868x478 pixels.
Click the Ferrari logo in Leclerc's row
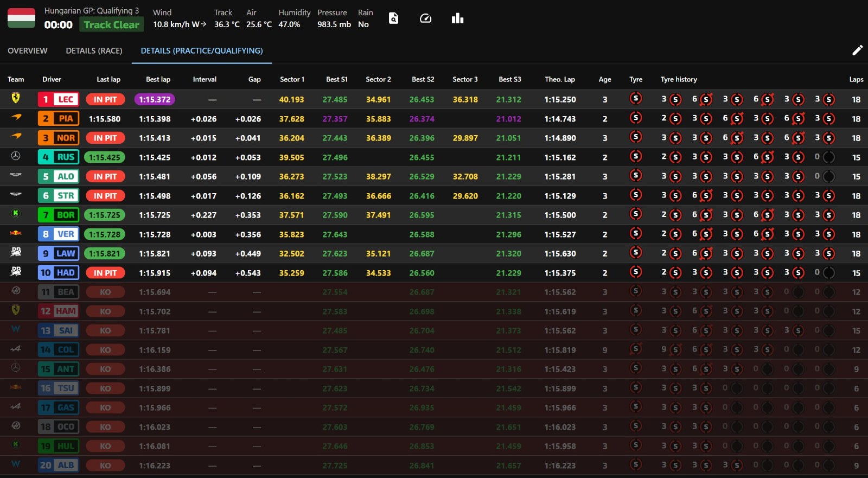tap(16, 99)
